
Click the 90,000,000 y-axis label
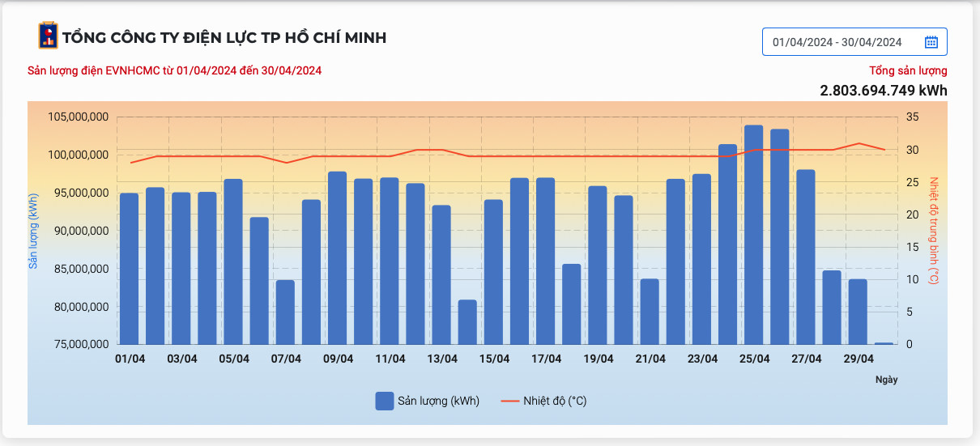81,231
